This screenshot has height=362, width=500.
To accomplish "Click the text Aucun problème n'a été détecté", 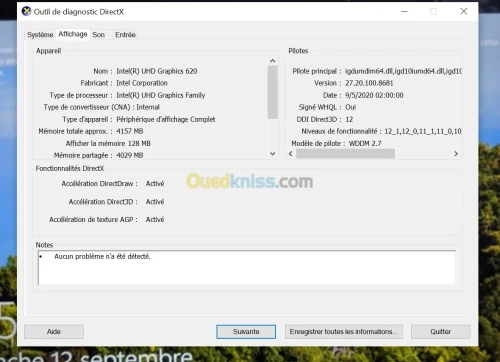I will (x=102, y=256).
